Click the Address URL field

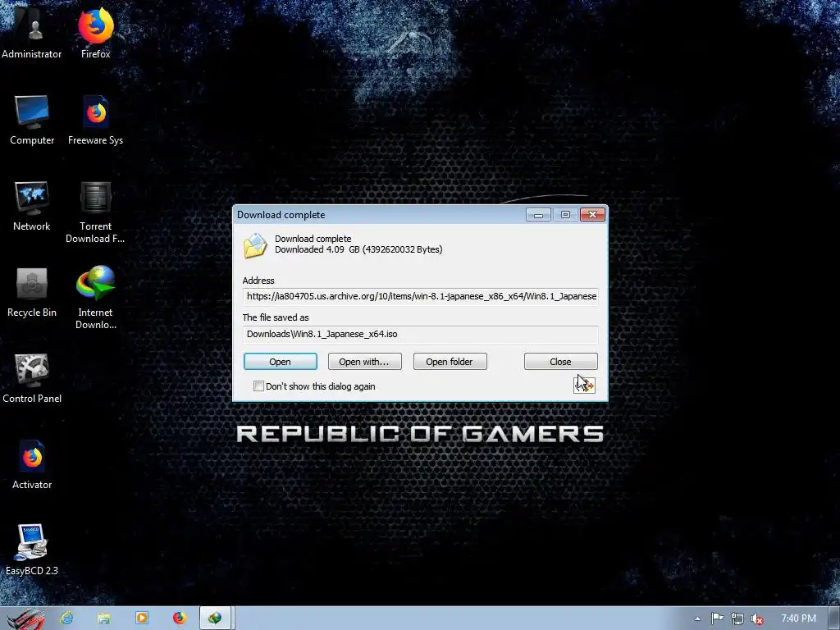pos(421,296)
